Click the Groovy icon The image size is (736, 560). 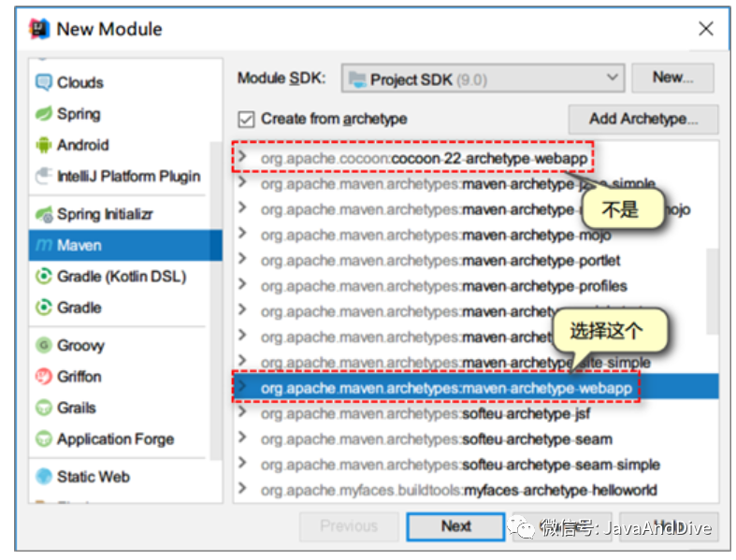pyautogui.click(x=44, y=346)
